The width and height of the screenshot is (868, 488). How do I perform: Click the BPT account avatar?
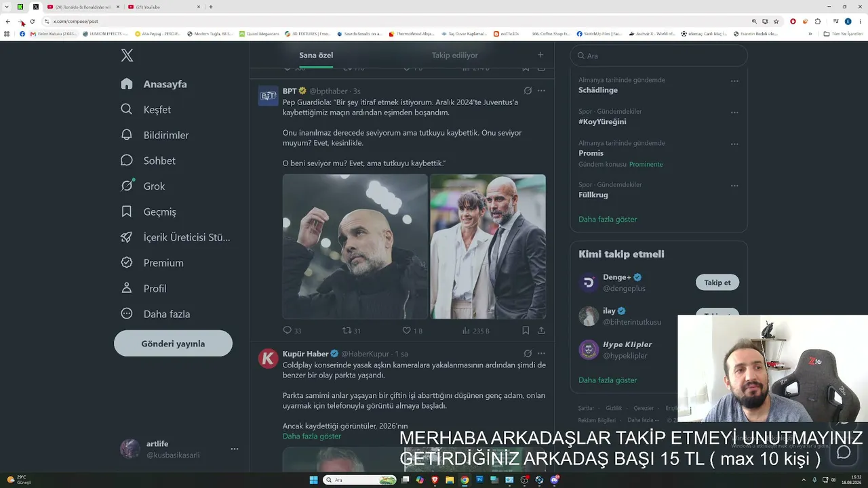click(269, 96)
